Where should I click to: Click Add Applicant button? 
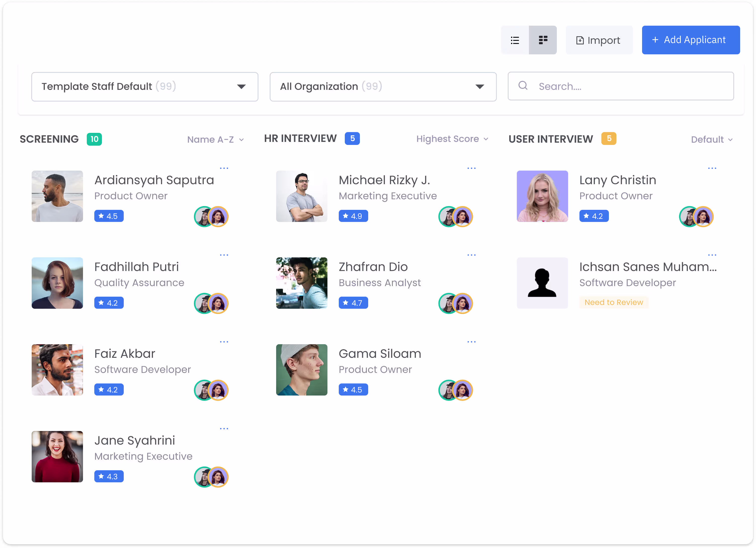click(691, 40)
